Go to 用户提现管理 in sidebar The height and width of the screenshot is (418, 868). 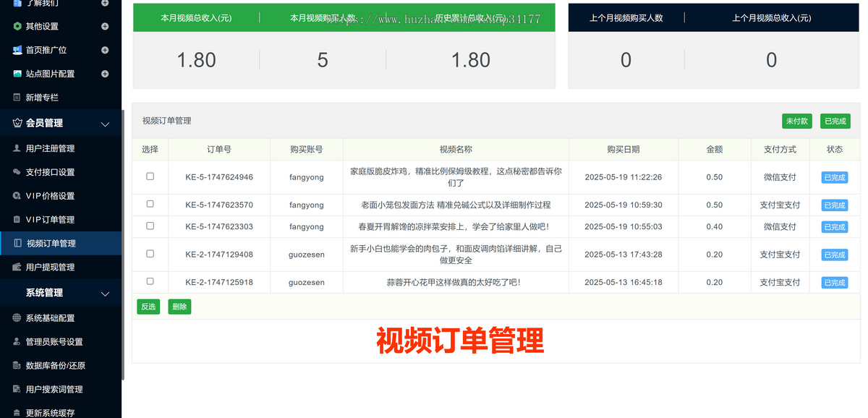pos(50,268)
